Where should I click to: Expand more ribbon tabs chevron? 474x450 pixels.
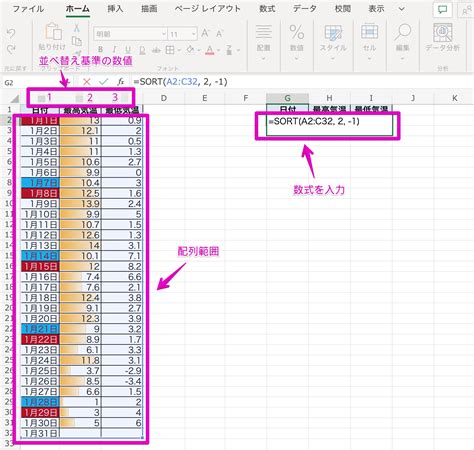pos(402,9)
